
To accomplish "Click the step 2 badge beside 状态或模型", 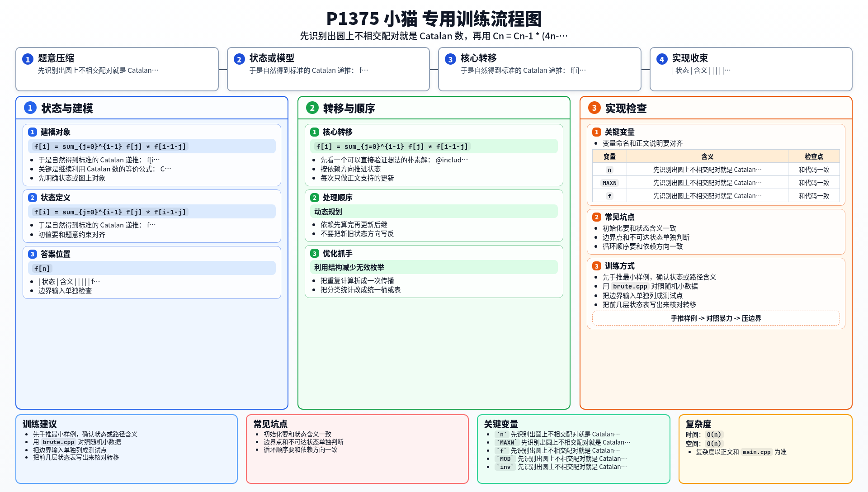I will point(239,59).
